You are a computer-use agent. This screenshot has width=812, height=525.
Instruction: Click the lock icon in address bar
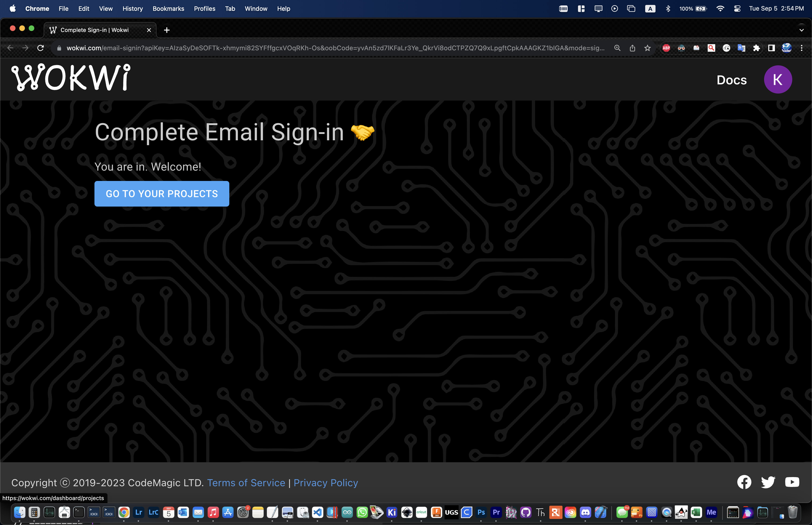59,48
